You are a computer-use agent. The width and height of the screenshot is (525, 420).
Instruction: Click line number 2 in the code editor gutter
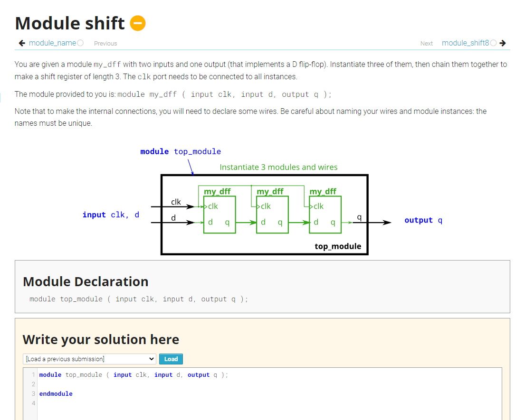[33, 384]
